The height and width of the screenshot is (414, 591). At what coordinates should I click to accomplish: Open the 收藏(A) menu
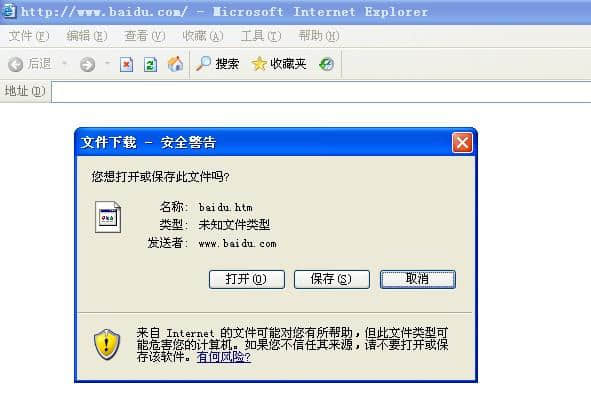[203, 36]
